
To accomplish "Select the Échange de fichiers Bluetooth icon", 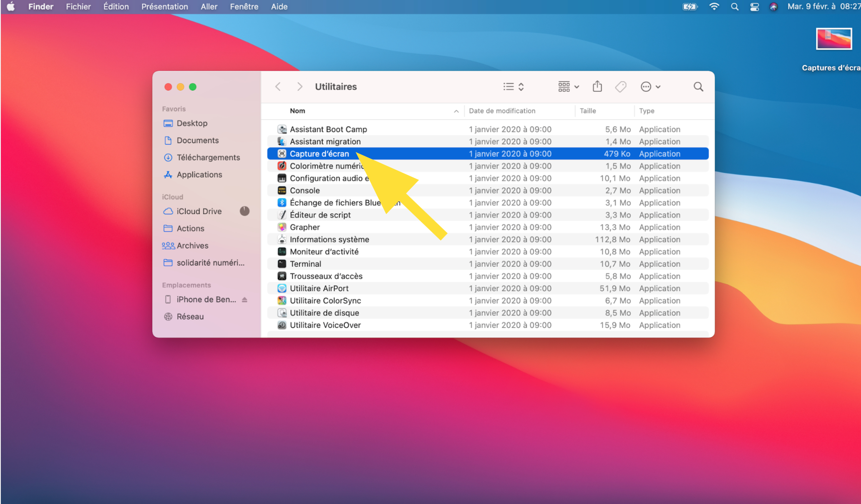I will click(x=282, y=203).
